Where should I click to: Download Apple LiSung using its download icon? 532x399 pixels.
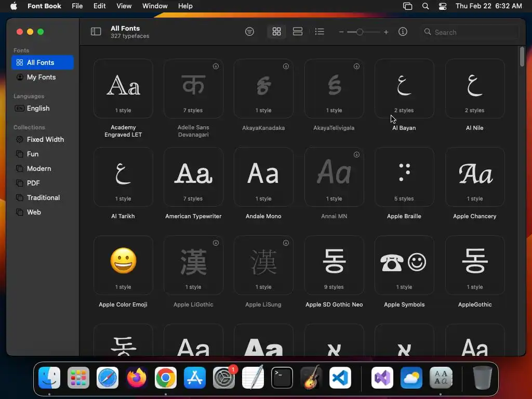tap(286, 243)
